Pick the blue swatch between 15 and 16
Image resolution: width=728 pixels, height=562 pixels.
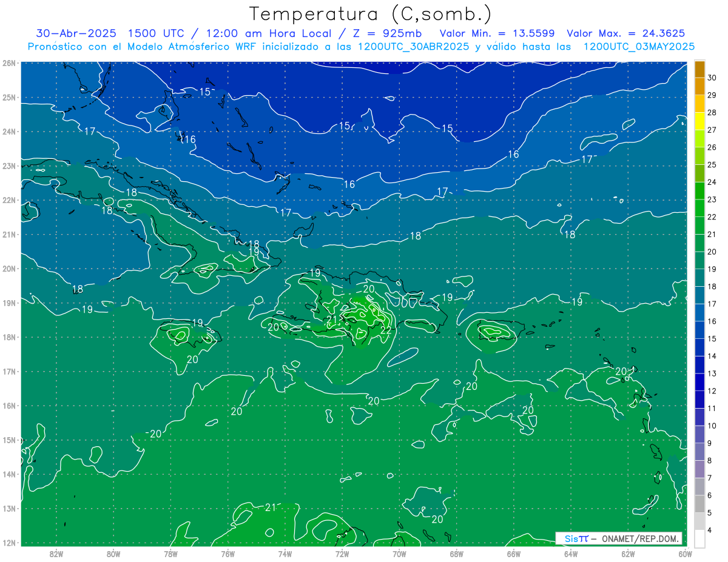(x=699, y=330)
